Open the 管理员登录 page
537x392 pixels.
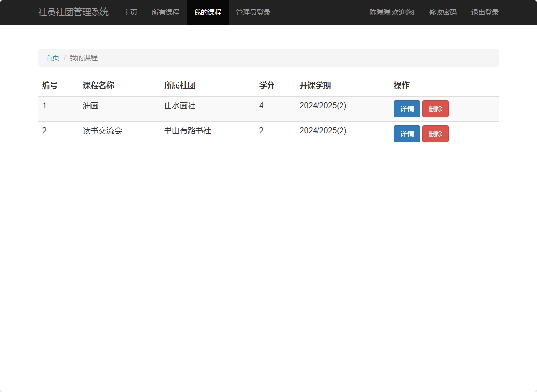pos(253,12)
